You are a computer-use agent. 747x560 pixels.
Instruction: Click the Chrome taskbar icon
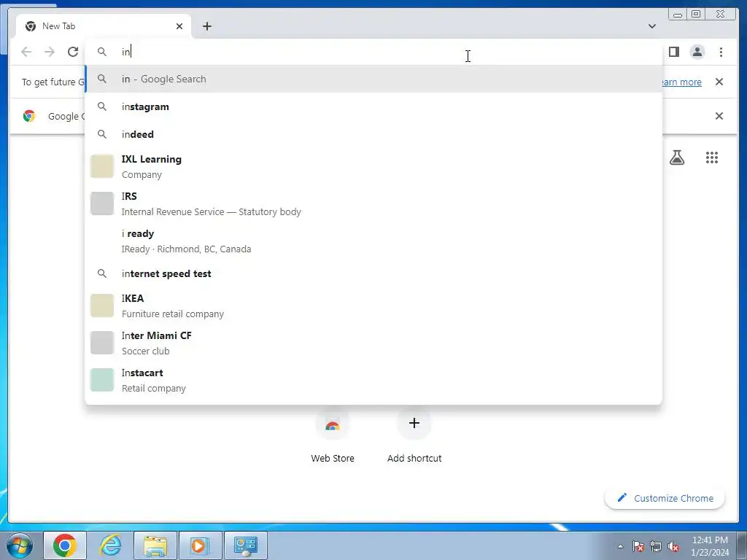[65, 545]
